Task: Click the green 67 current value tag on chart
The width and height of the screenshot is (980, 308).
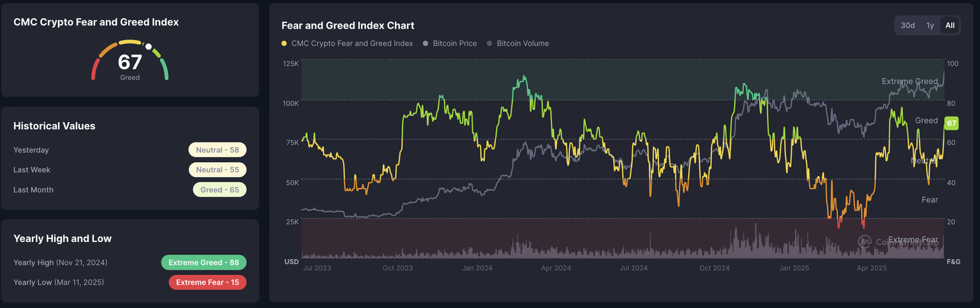Action: point(951,123)
